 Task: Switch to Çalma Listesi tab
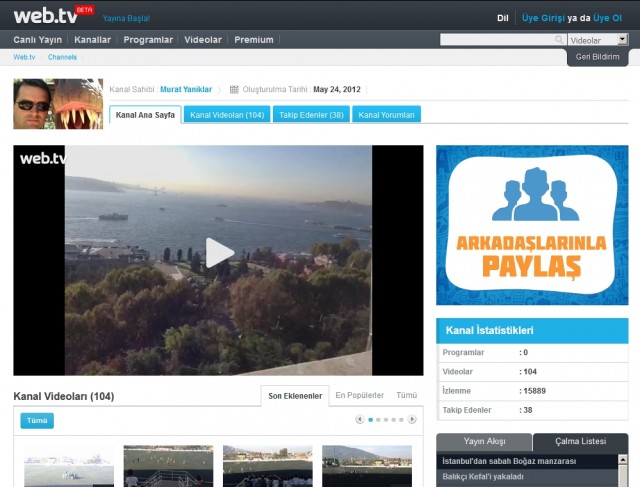coord(580,442)
